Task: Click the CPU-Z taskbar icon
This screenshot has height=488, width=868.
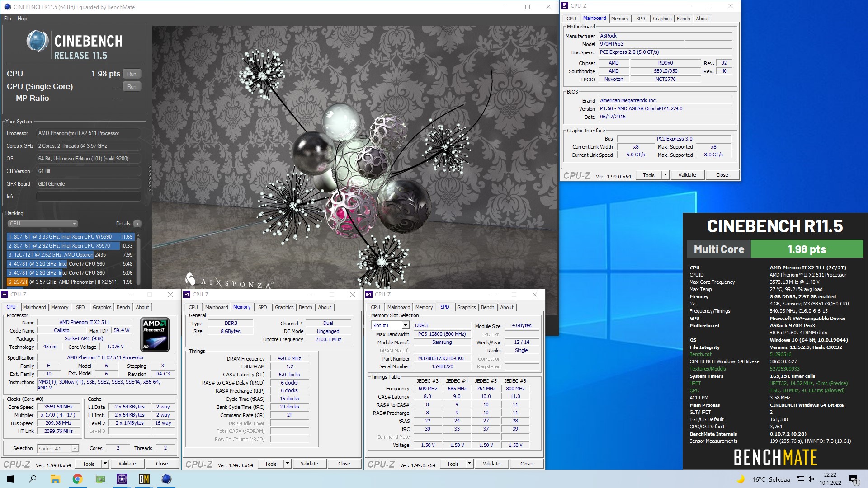Action: pos(122,479)
